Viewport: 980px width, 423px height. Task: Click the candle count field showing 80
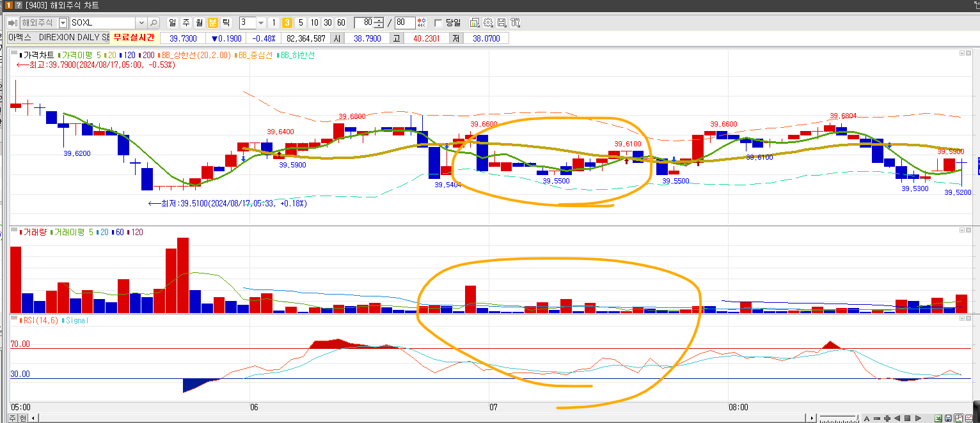tap(363, 23)
